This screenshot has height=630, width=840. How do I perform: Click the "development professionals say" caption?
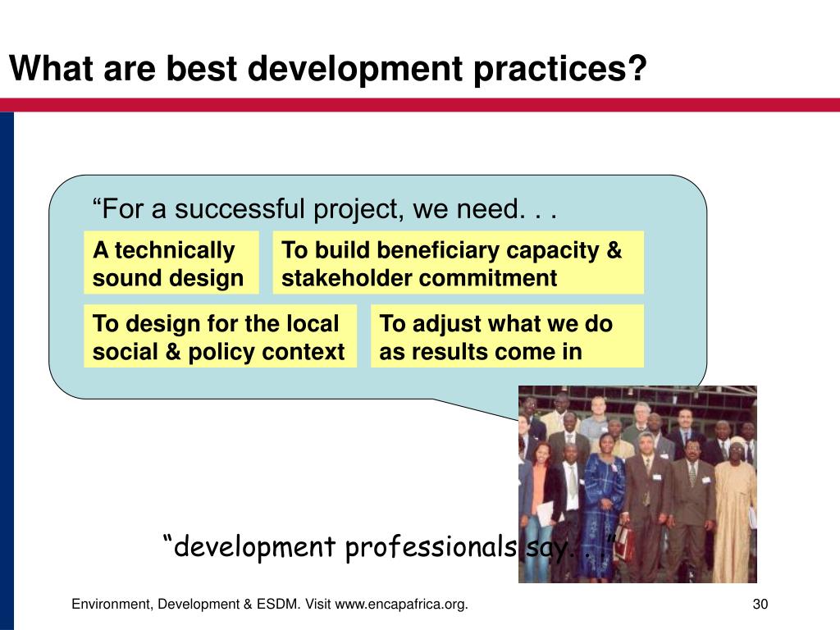pyautogui.click(x=389, y=547)
